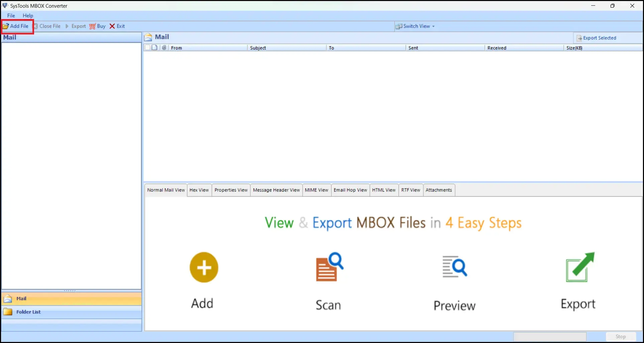Image resolution: width=644 pixels, height=343 pixels.
Task: Open the Attachments tab
Action: pos(439,190)
